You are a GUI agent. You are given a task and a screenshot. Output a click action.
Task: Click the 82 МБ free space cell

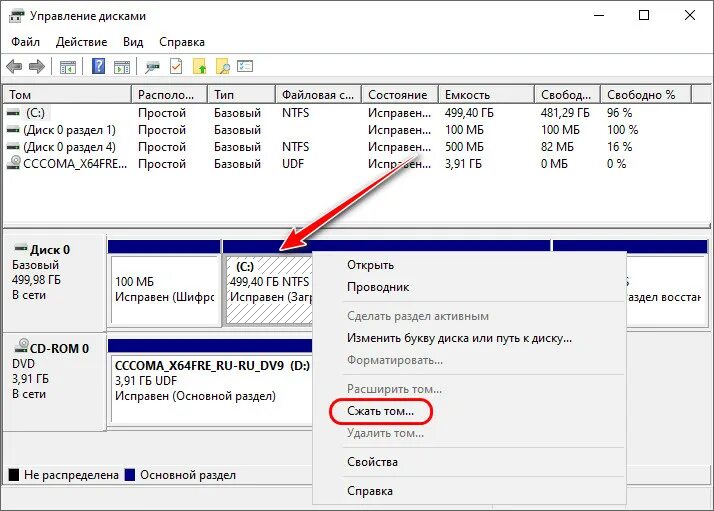point(557,147)
